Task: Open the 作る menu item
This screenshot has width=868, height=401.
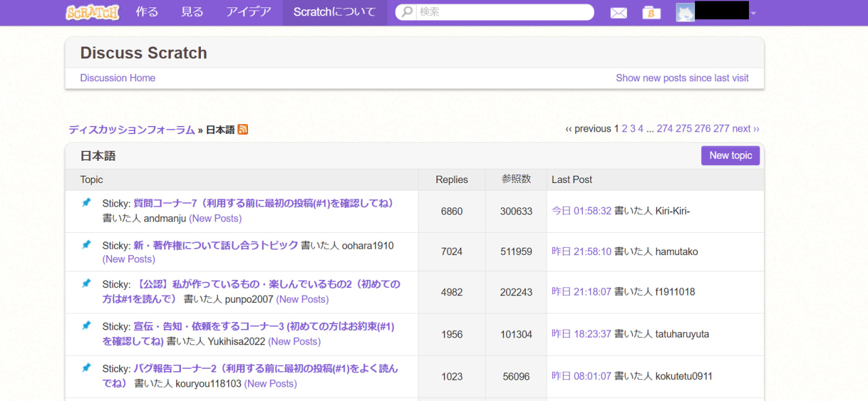Action: pyautogui.click(x=147, y=12)
